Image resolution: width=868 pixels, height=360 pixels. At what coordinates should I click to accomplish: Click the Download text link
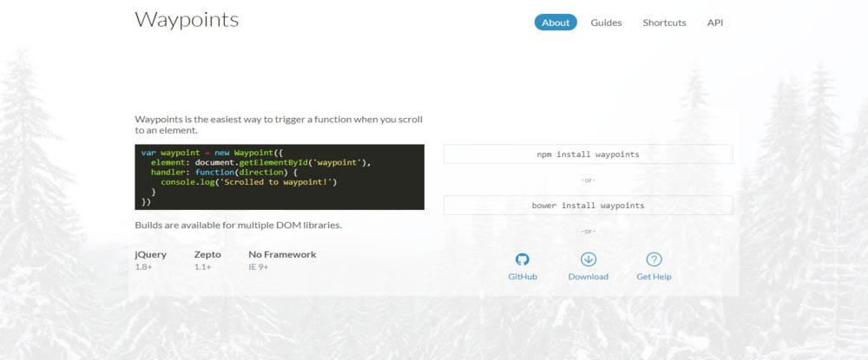588,277
